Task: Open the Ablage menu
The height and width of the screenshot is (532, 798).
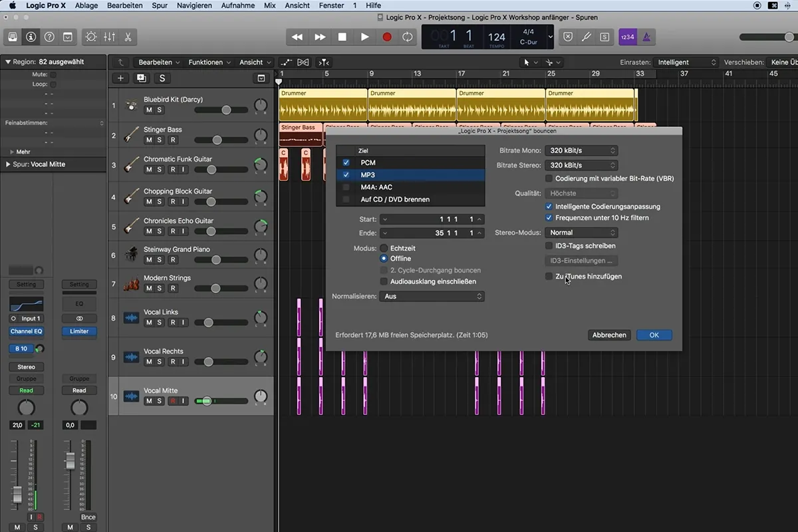Action: (86, 5)
